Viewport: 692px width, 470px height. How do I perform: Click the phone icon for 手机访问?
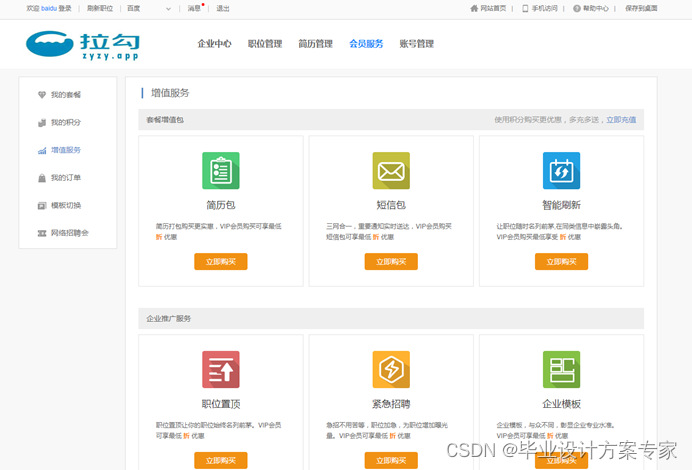525,8
